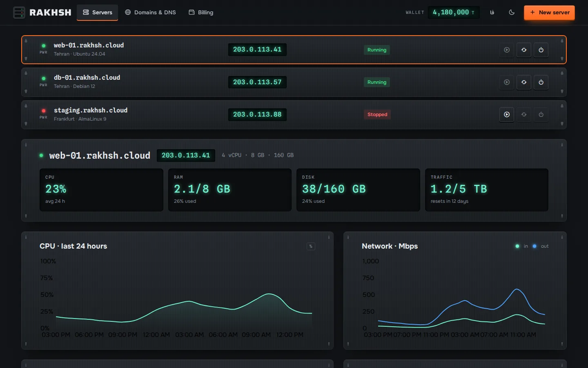The height and width of the screenshot is (368, 588).
Task: Toggle dark mode with the moon icon
Action: pos(512,12)
